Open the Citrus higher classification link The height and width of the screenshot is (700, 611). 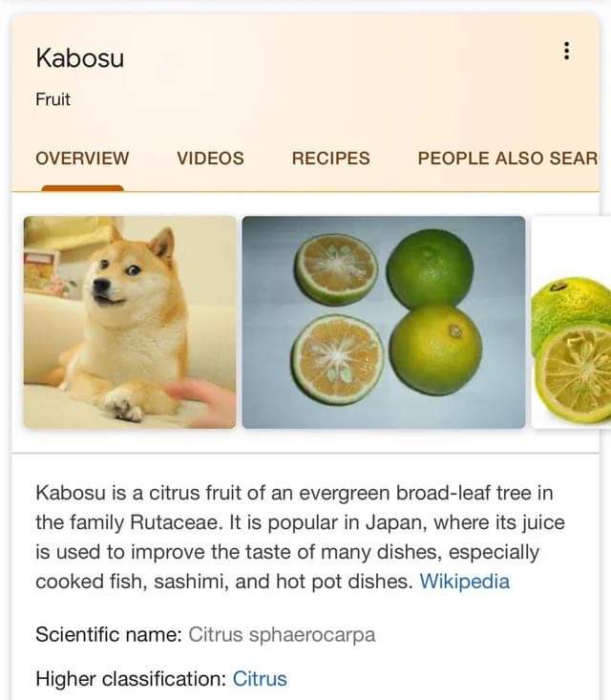260,679
